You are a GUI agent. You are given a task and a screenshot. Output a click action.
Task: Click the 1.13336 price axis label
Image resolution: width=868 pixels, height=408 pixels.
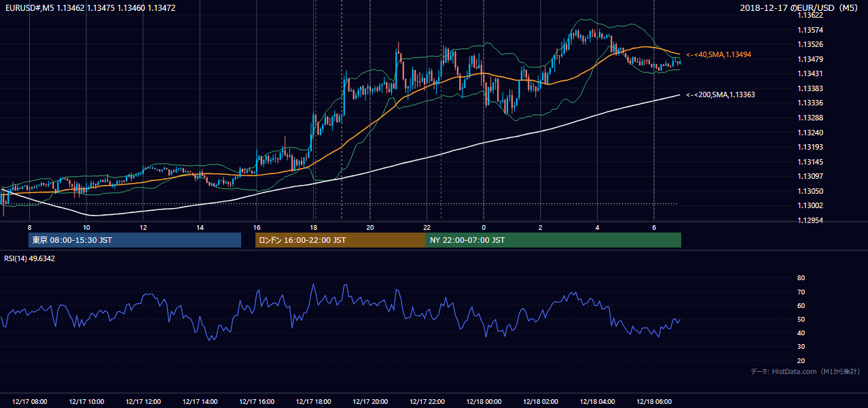coord(811,103)
